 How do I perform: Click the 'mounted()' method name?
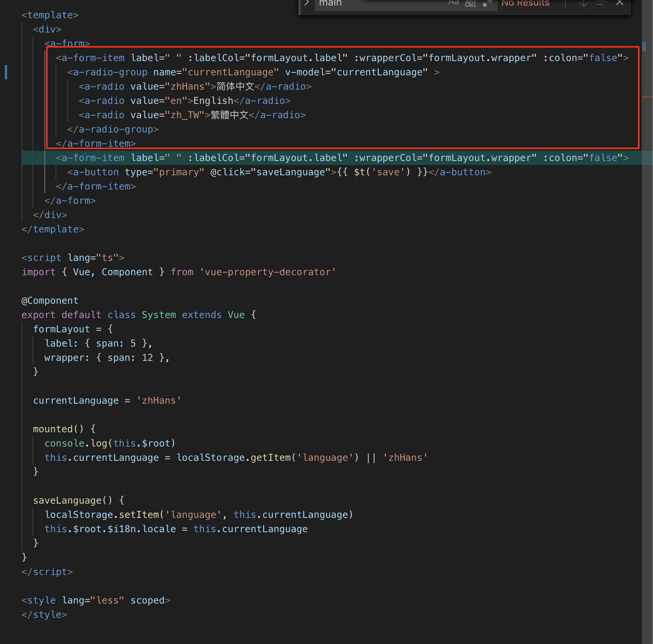58,429
